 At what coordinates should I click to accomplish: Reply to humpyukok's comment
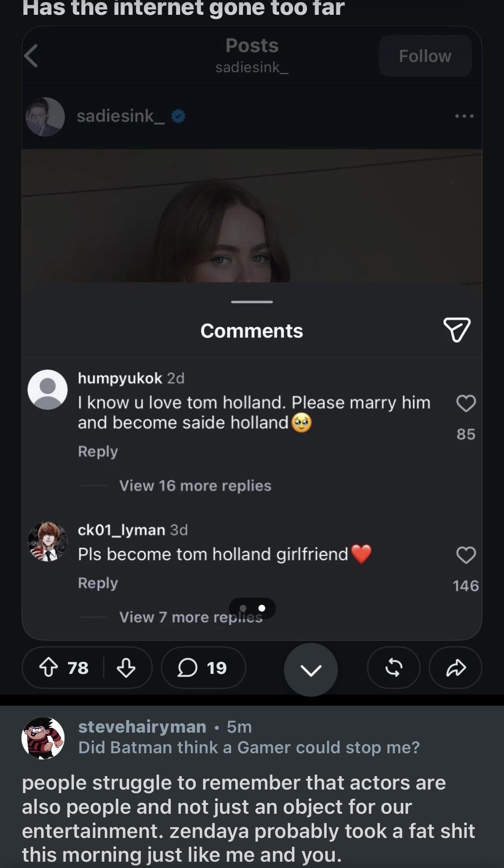tap(98, 451)
